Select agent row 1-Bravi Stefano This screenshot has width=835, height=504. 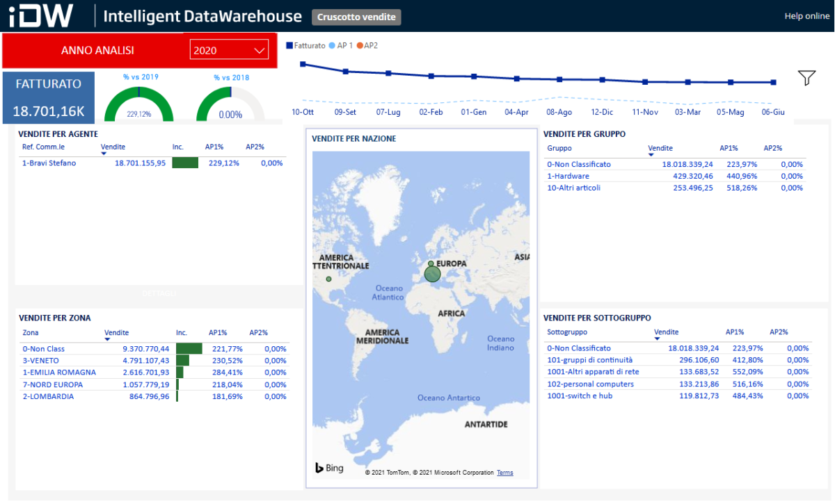tap(153, 163)
